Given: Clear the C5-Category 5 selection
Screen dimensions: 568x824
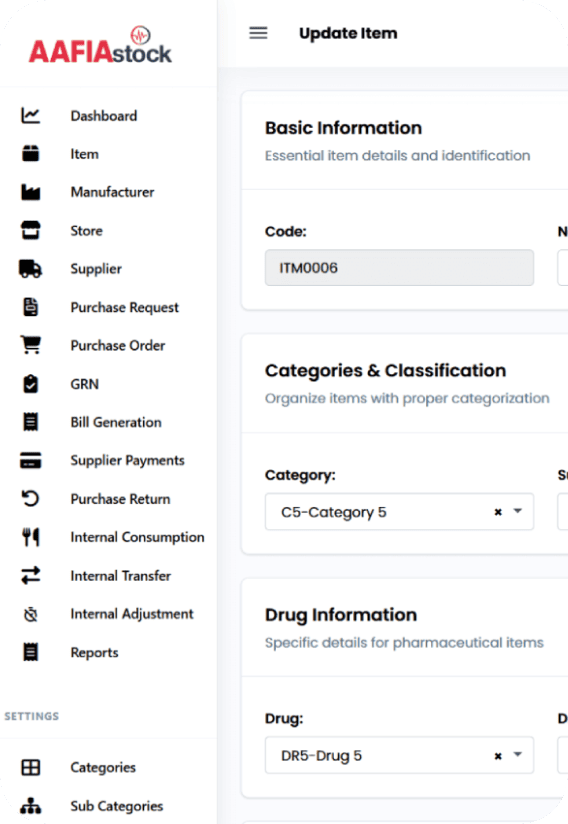Looking at the screenshot, I should (498, 512).
